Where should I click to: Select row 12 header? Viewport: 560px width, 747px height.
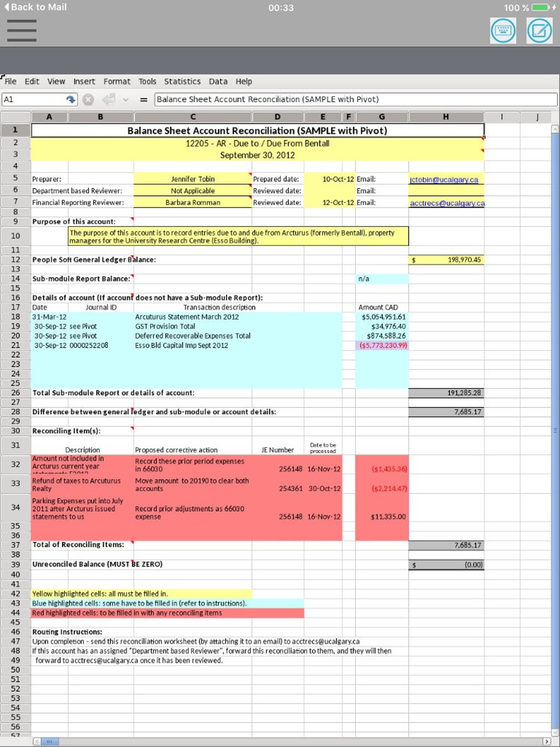(15, 259)
